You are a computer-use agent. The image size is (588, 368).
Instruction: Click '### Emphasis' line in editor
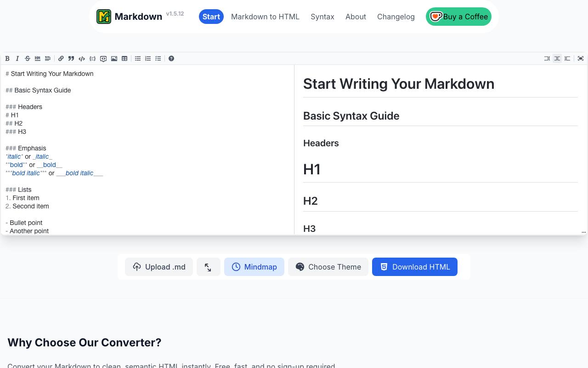[26, 148]
